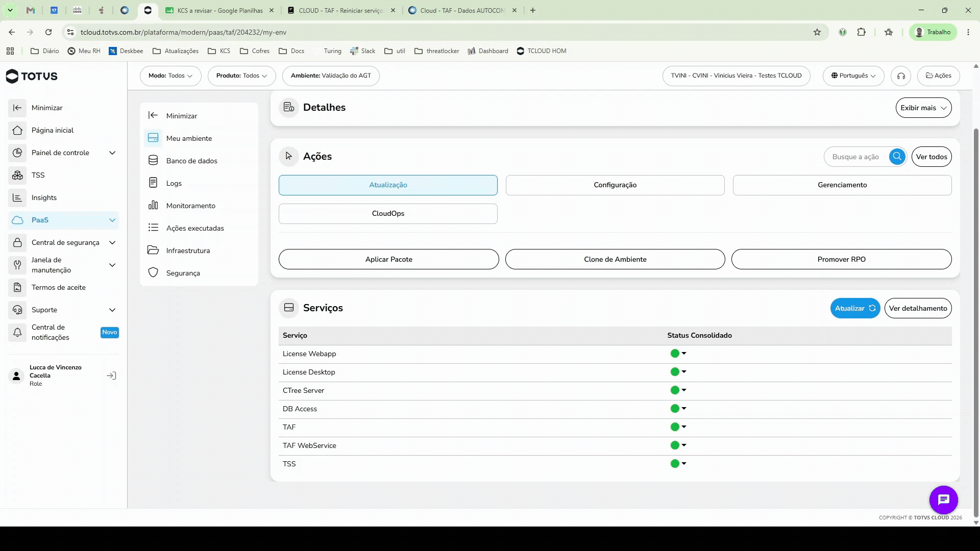Viewport: 980px width, 551px height.
Task: Click the Ações executadas list icon
Action: click(153, 228)
